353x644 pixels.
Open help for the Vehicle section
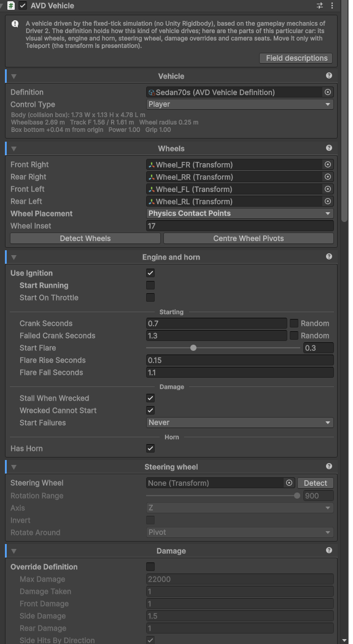coord(329,75)
